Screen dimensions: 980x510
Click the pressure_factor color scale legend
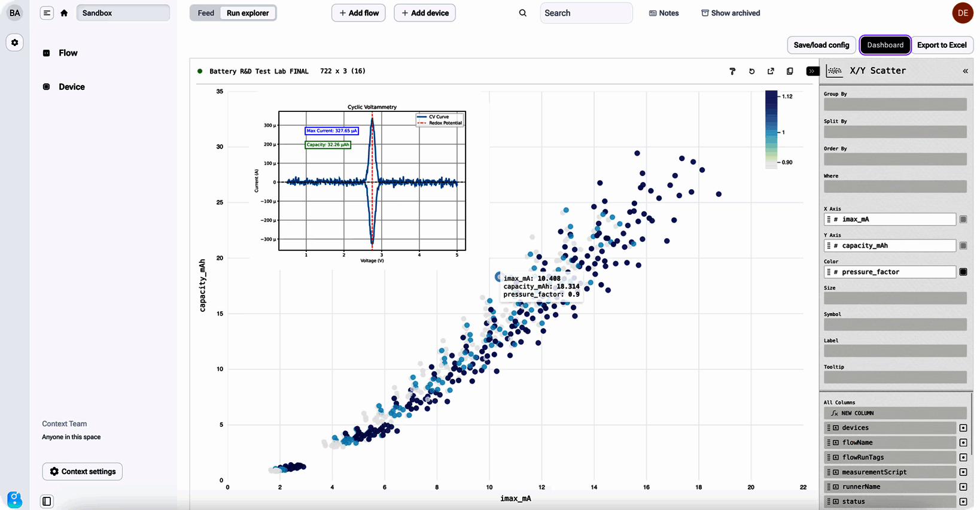coord(778,129)
